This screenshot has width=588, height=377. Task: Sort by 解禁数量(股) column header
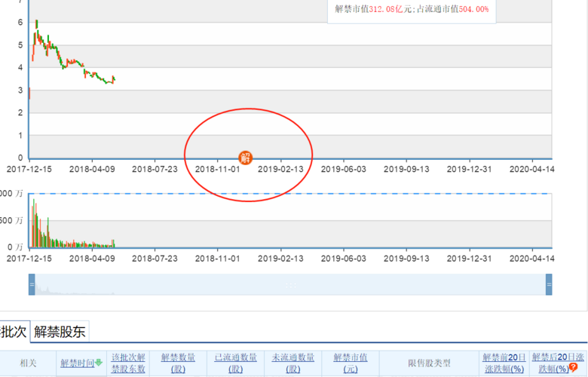pyautogui.click(x=178, y=363)
